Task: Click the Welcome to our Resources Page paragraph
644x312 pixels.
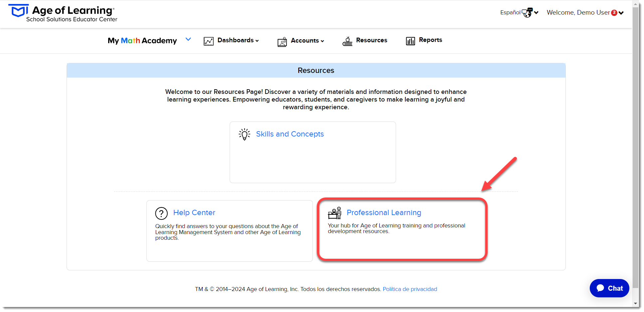Action: 316,99
